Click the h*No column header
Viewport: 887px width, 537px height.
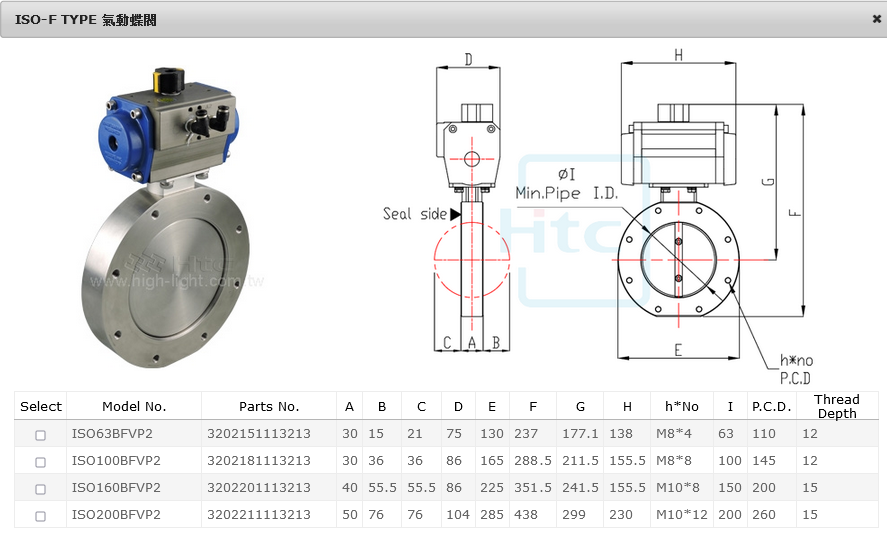(x=681, y=406)
